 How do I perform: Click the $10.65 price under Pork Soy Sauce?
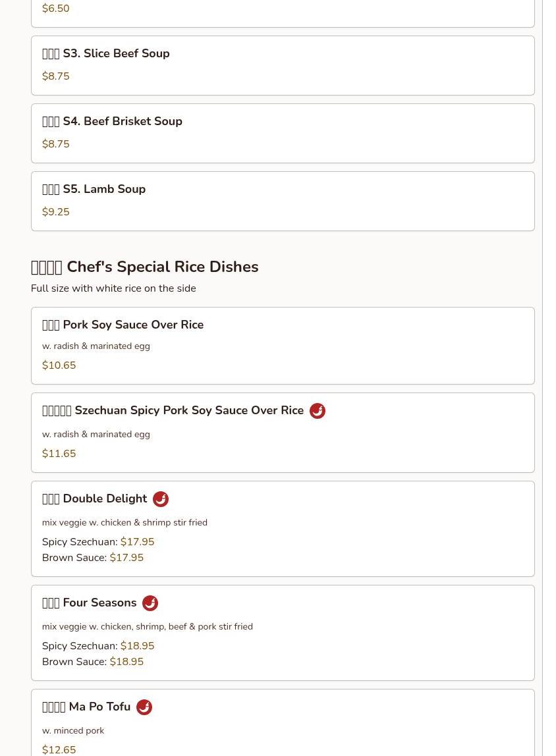coord(59,365)
